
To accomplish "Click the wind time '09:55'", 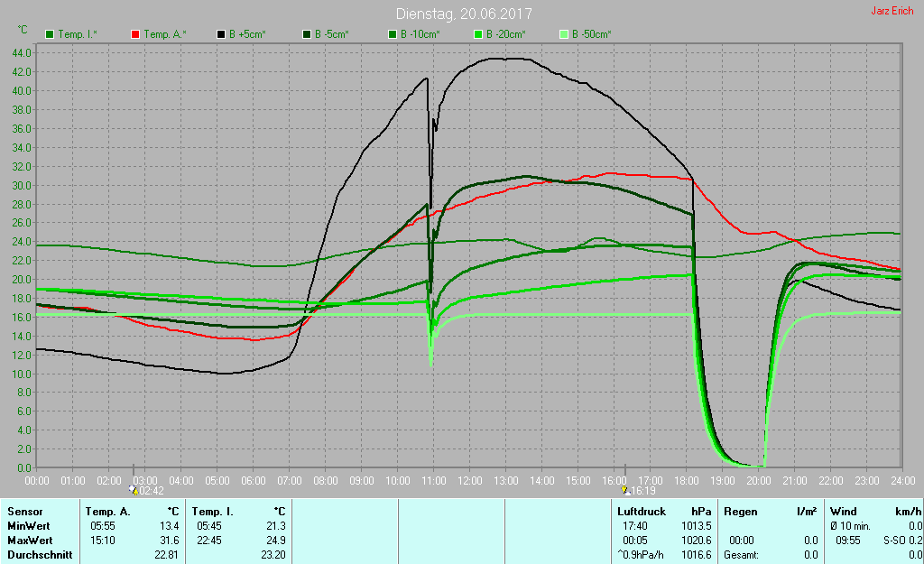I will (848, 540).
